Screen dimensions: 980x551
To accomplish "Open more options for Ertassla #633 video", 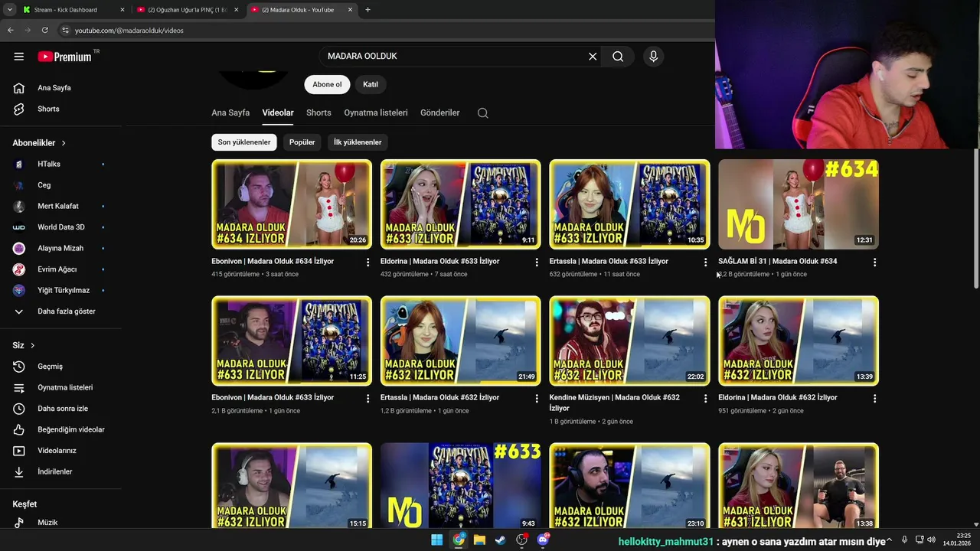I will pyautogui.click(x=705, y=262).
